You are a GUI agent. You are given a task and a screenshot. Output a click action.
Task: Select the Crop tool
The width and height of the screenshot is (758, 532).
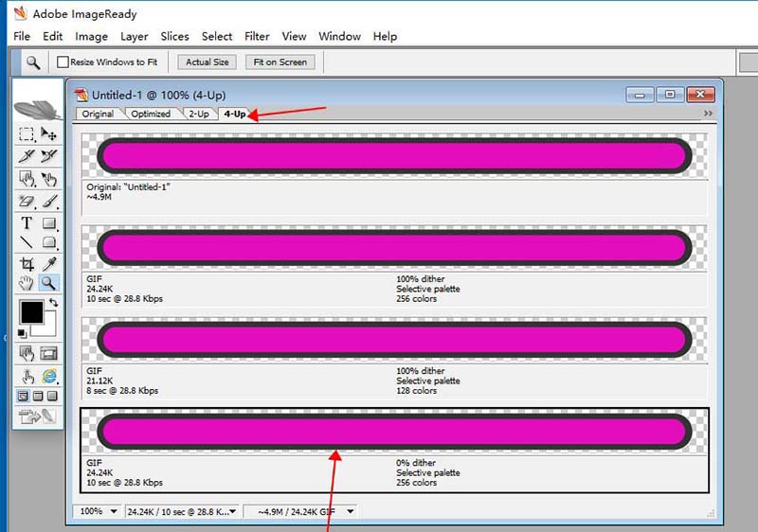[x=27, y=263]
